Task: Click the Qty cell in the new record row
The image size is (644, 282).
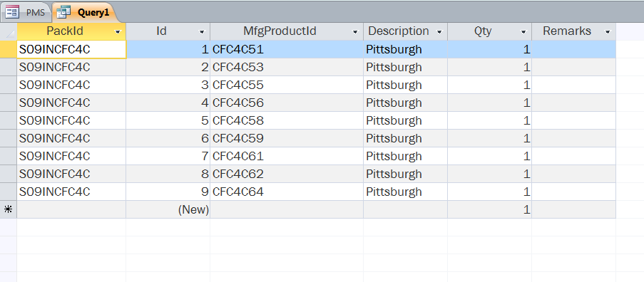Action: pyautogui.click(x=489, y=209)
